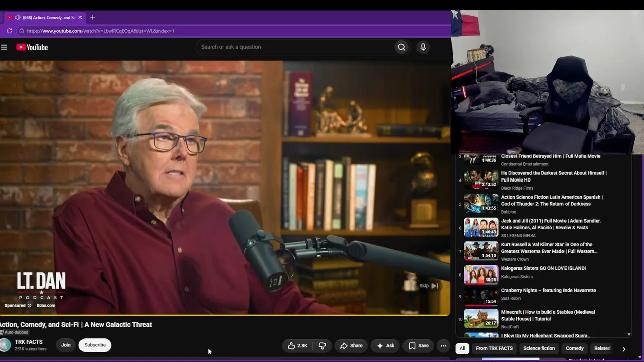The width and height of the screenshot is (644, 362).
Task: Play 'Action Science Fiction Latin American Spanish' video
Action: (x=552, y=200)
